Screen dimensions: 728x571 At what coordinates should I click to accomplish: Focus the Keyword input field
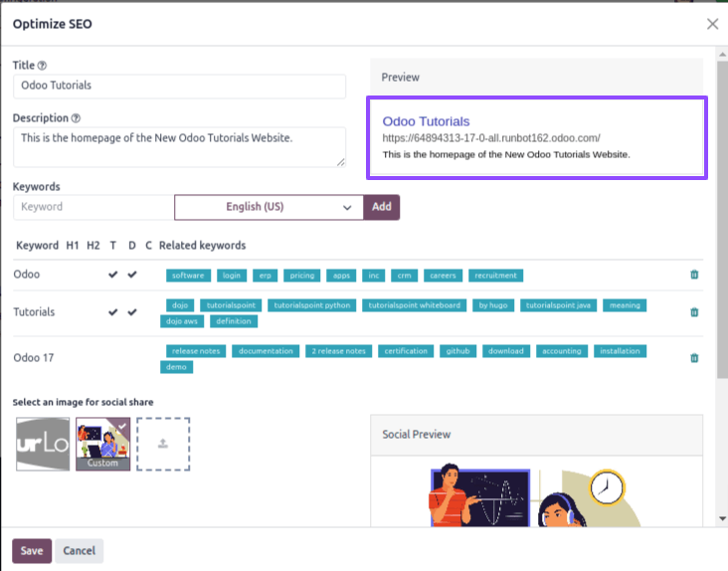click(93, 207)
